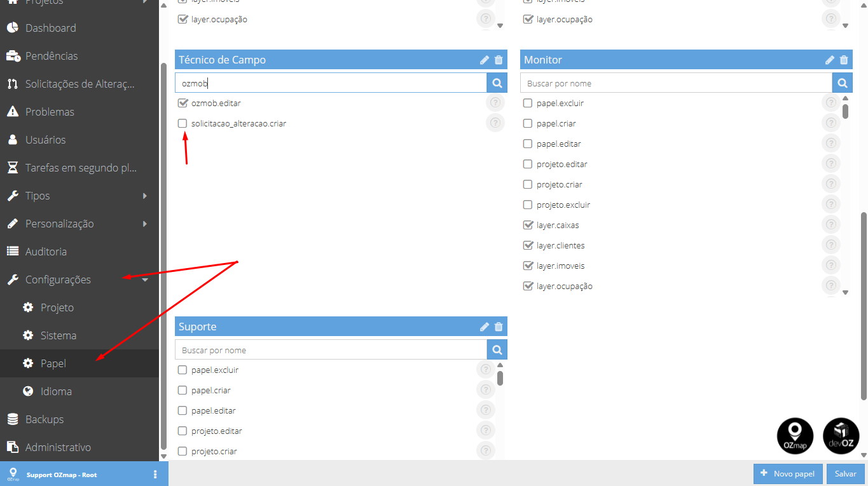Click the Dashboard pie chart icon
868x486 pixels.
12,28
